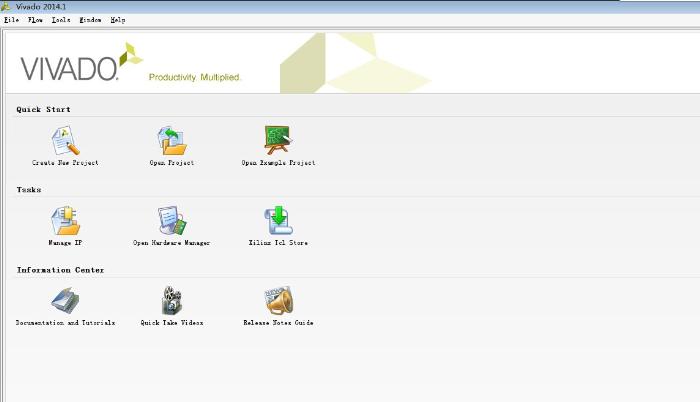Open the Documentation and Tutorials icon
This screenshot has height=402, width=700.
pos(65,301)
